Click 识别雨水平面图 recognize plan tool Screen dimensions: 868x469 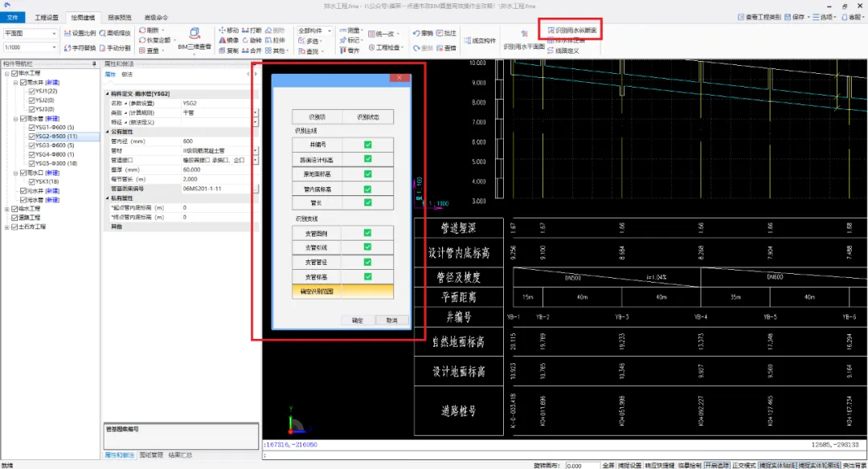pos(524,40)
